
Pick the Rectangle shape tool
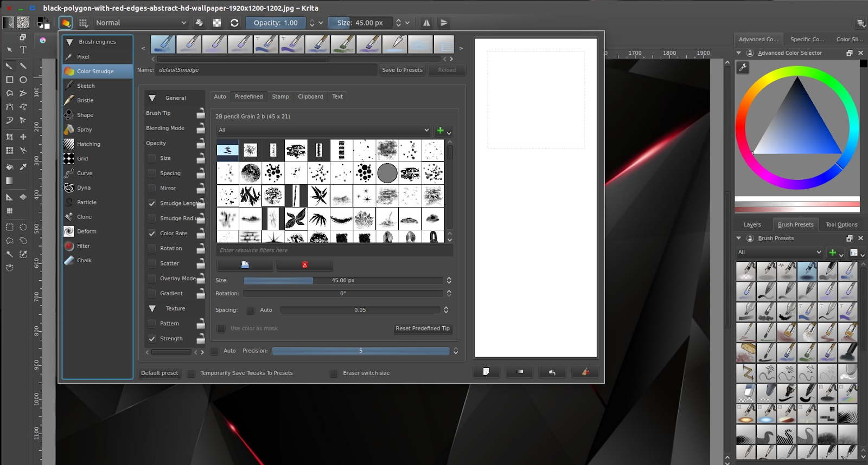click(9, 80)
